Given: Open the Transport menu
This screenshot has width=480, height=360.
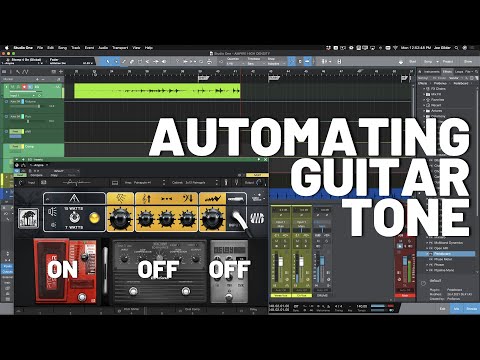Looking at the screenshot, I should tap(120, 48).
